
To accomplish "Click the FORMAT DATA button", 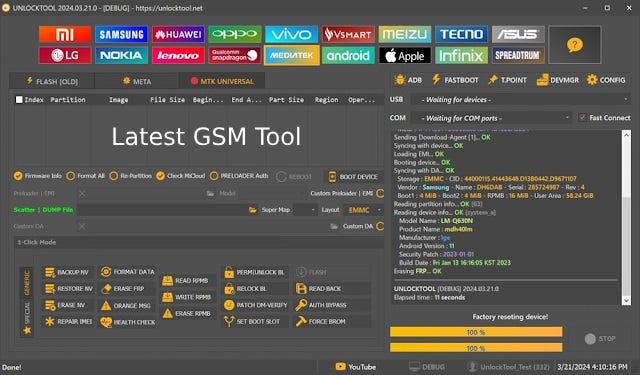I will [127, 272].
